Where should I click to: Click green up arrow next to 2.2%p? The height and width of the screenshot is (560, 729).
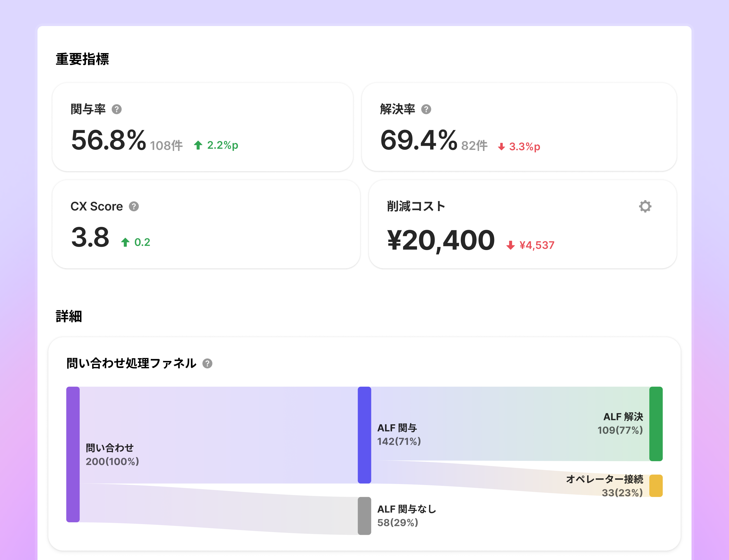click(198, 145)
